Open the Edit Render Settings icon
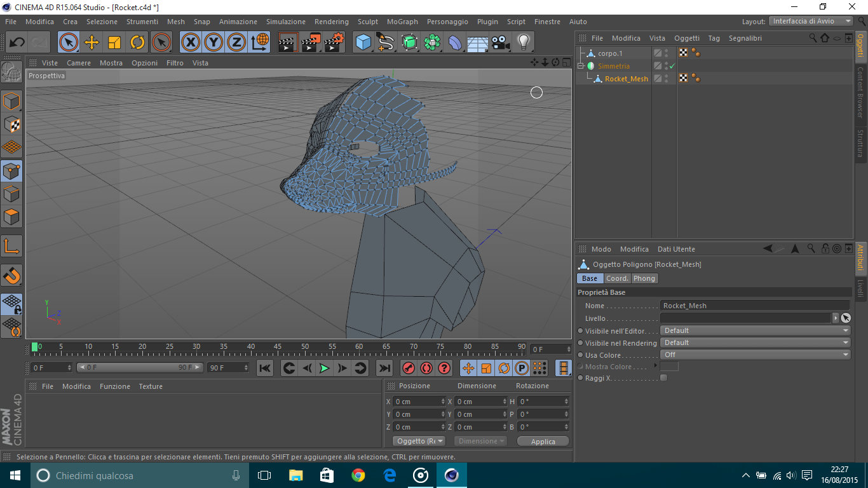 click(334, 43)
